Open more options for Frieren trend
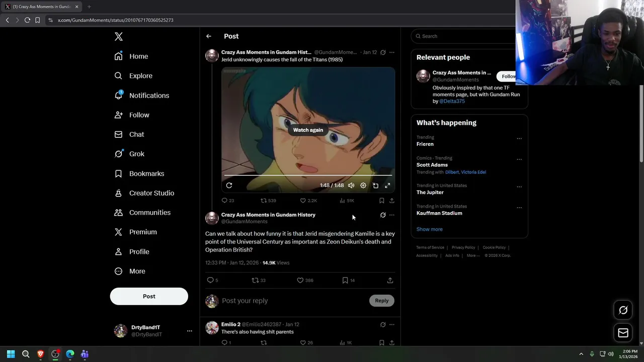 coord(519,139)
